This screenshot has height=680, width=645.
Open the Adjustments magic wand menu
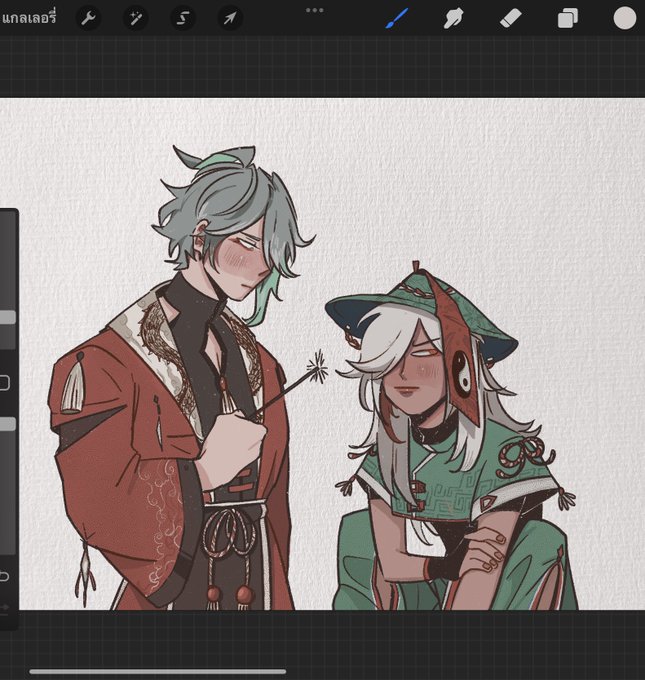coord(136,19)
